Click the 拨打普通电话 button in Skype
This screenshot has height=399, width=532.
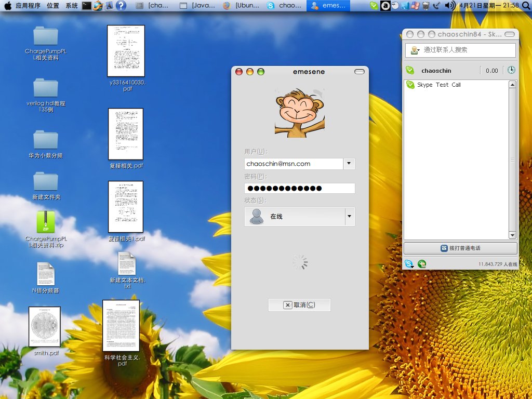point(460,248)
